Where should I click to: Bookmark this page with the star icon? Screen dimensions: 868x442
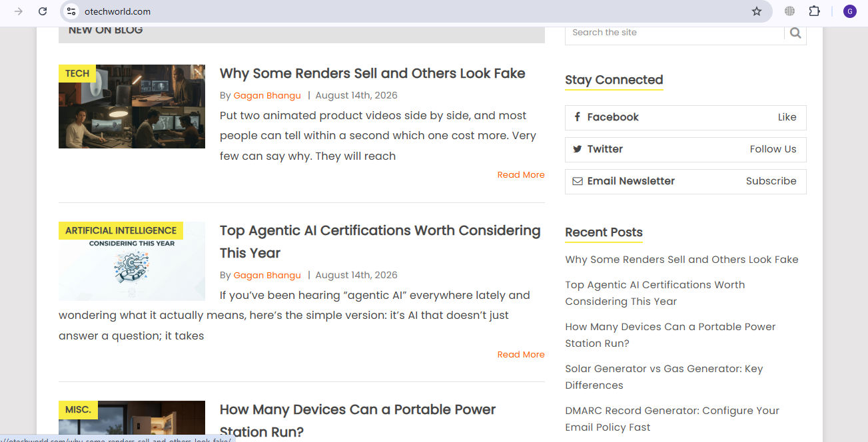click(x=757, y=11)
